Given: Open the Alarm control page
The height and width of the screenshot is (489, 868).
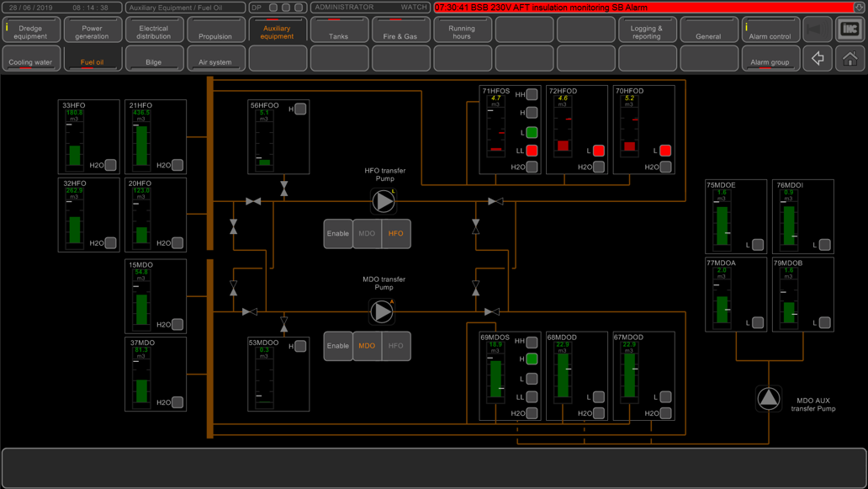Looking at the screenshot, I should tap(770, 30).
